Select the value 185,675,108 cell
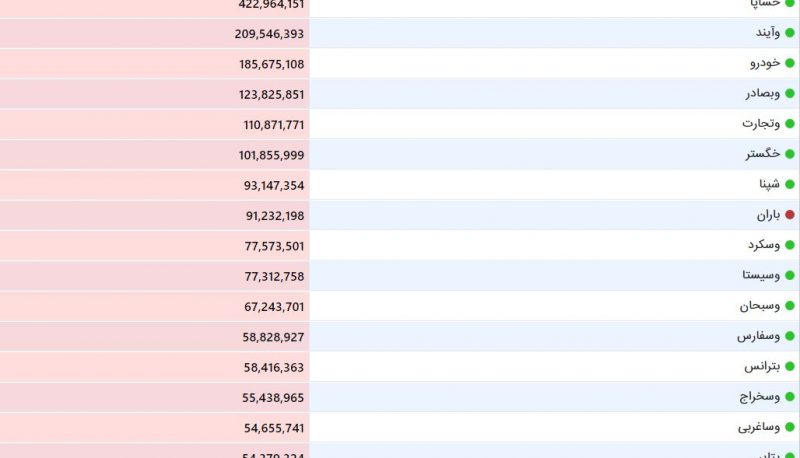This screenshot has width=800, height=458. (x=154, y=64)
